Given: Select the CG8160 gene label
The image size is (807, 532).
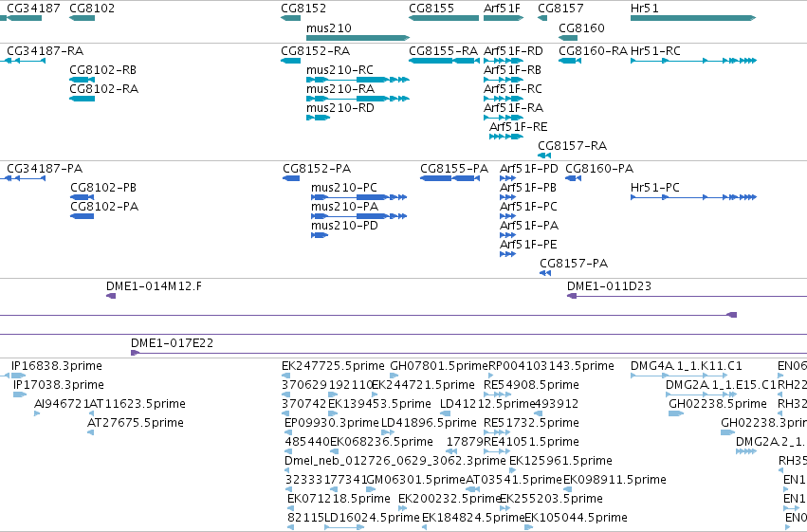Looking at the screenshot, I should 581,28.
